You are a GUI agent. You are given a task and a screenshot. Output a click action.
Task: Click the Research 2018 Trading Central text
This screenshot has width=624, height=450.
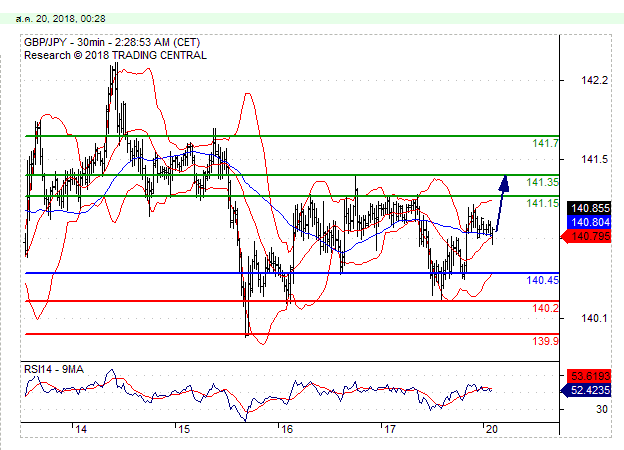(x=116, y=55)
